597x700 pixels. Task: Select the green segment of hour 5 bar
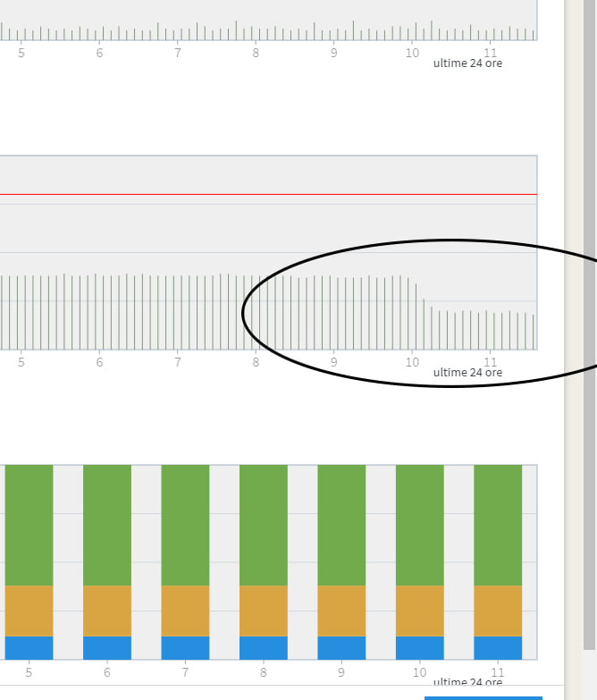[29, 525]
